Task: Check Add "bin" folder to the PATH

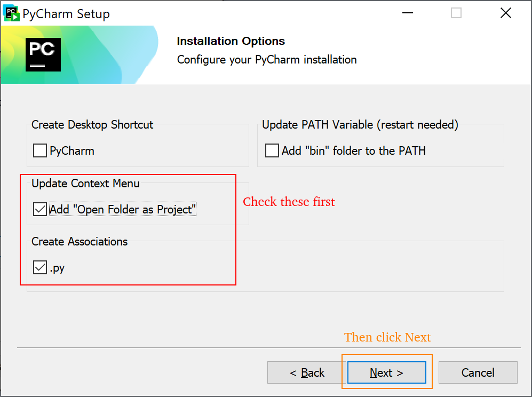Action: tap(272, 151)
